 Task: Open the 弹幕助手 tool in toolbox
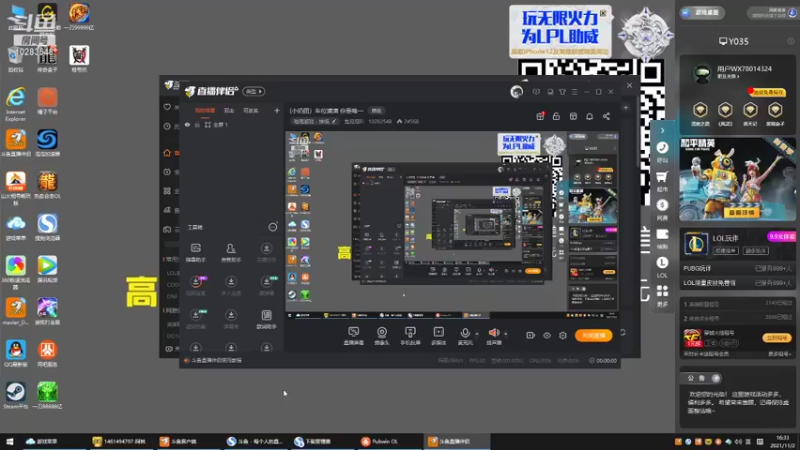coord(195,253)
